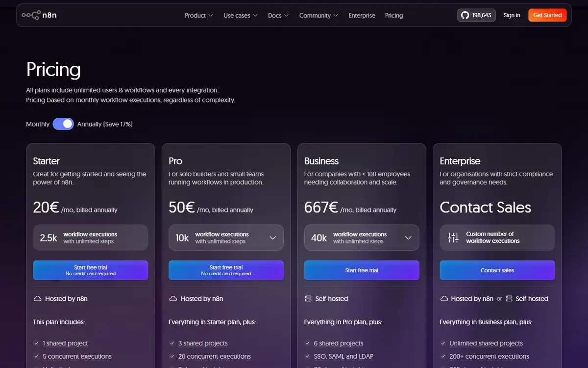Open the Enterprise page from navigation
Viewport: 588px width, 368px height.
[x=362, y=15]
